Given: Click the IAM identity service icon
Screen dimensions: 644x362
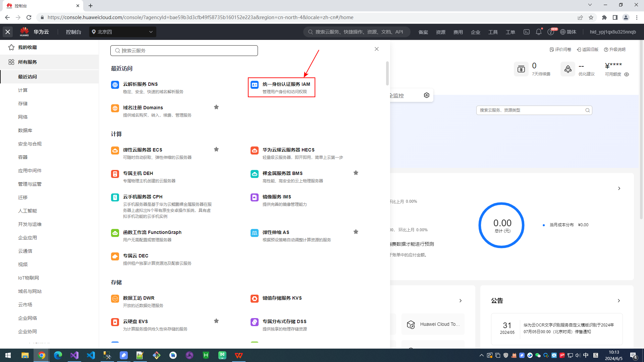Looking at the screenshot, I should (255, 85).
